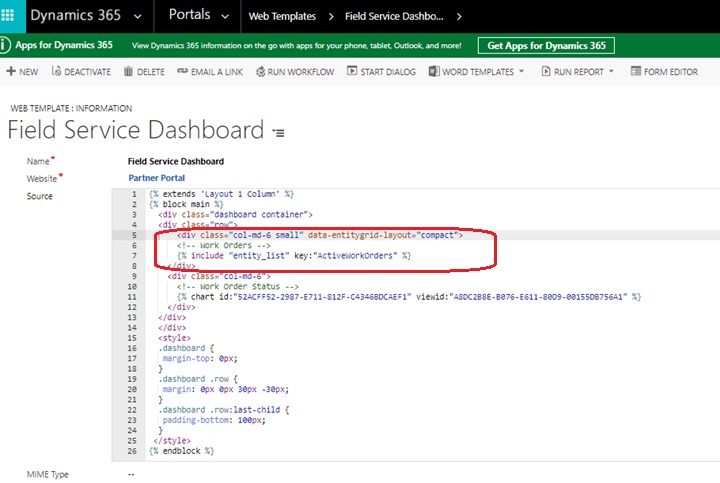Open the Portals area menu
The height and width of the screenshot is (483, 720).
189,15
